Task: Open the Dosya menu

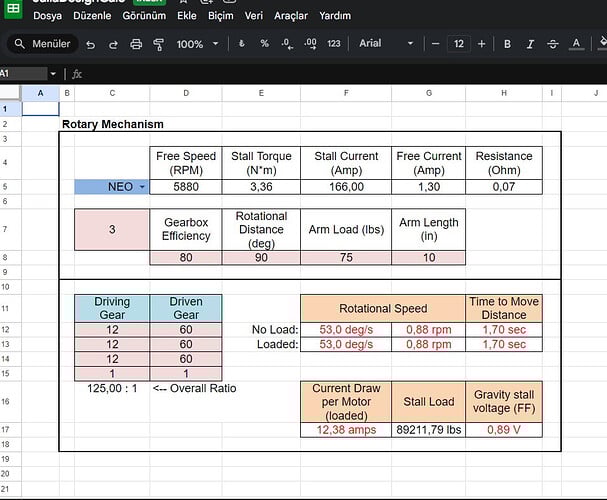Action: [48, 16]
